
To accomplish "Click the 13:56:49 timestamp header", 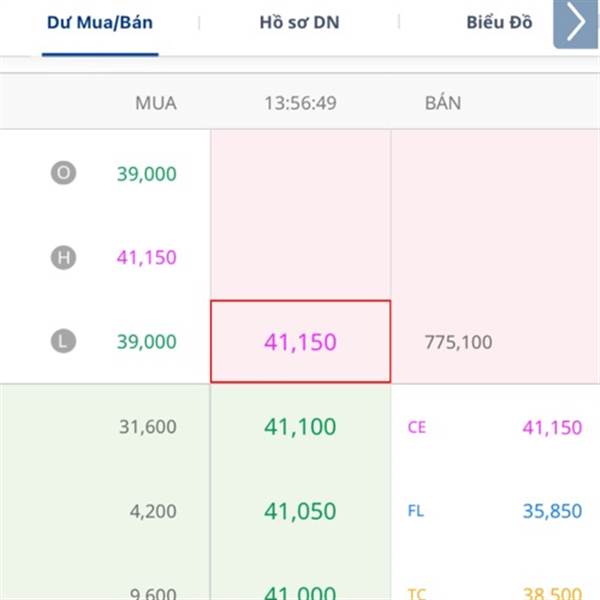I will 300,103.
